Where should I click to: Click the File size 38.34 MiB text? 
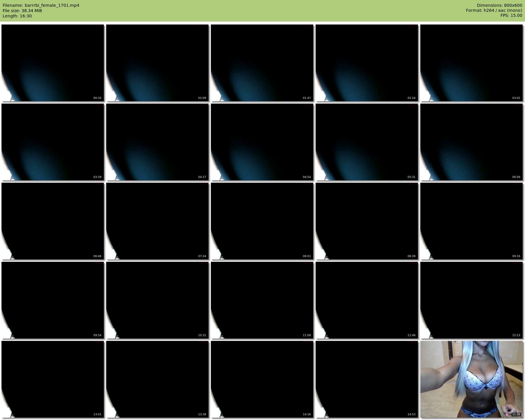click(22, 11)
